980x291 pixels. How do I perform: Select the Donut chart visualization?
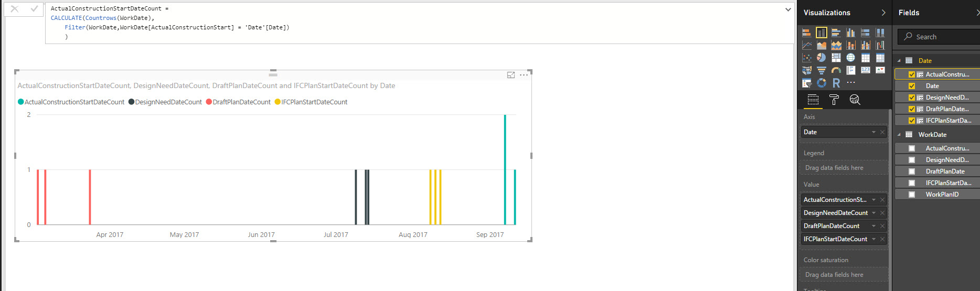(822, 83)
